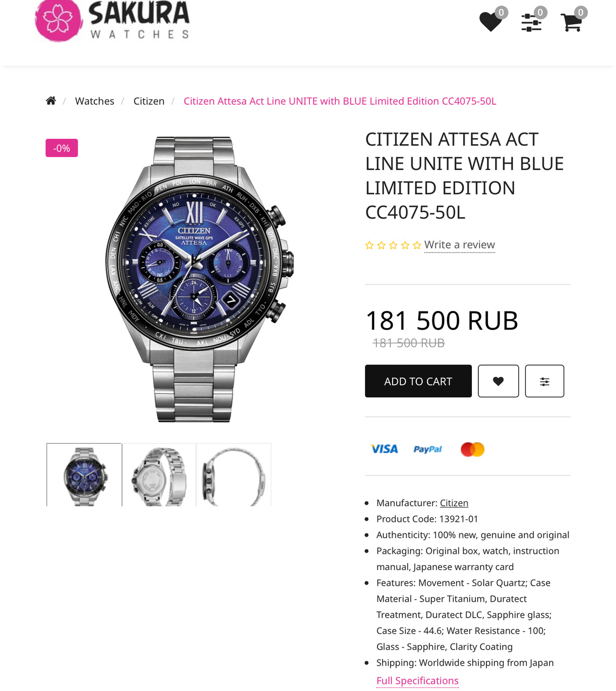This screenshot has width=616, height=691.
Task: Select the front view watch thumbnail
Action: point(84,475)
